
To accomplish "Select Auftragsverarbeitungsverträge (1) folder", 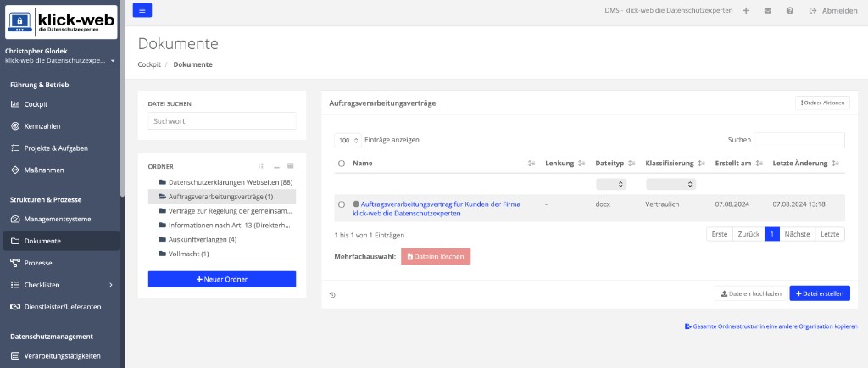I will pos(222,197).
